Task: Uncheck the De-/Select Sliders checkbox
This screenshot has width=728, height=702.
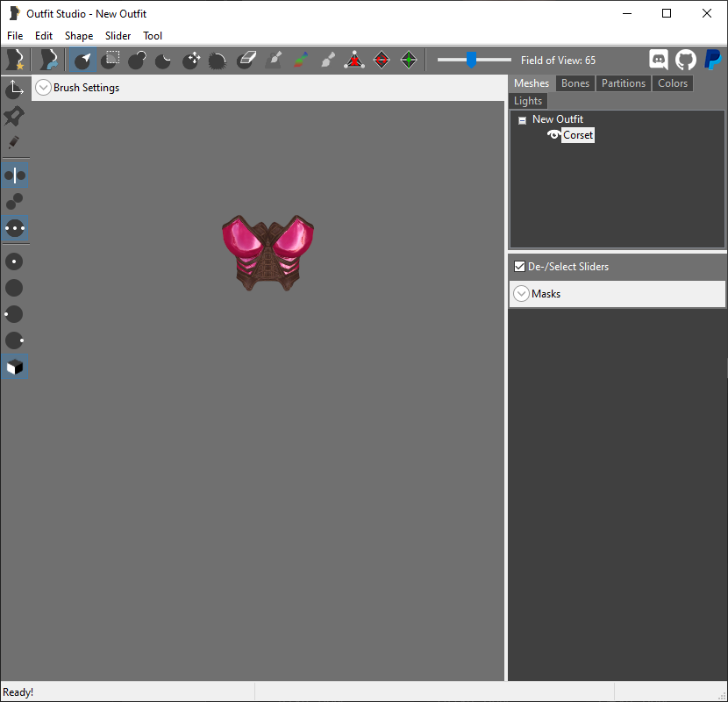Action: (x=519, y=266)
